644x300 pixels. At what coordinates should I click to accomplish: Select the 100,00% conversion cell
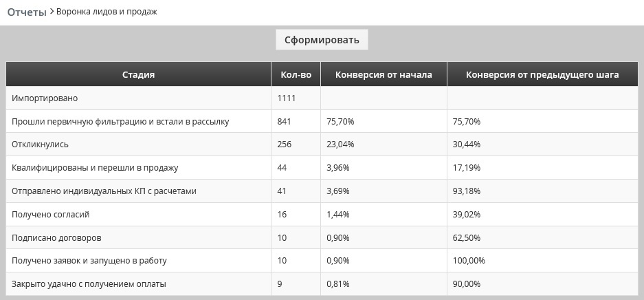pyautogui.click(x=542, y=261)
